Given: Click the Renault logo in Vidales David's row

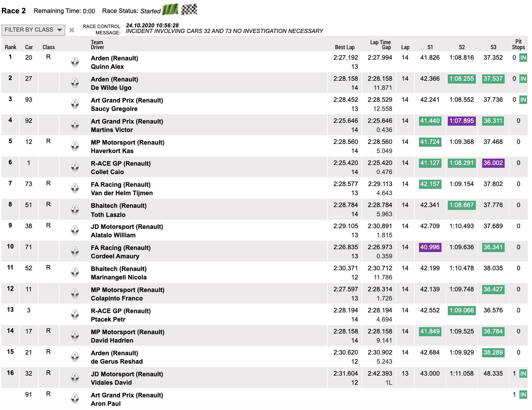Looking at the screenshot, I should (75, 378).
